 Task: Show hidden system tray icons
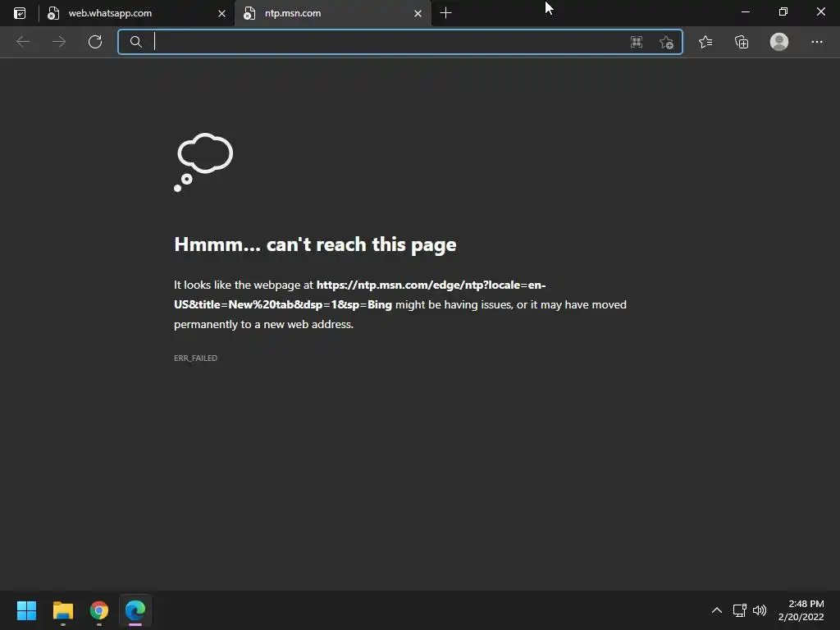tap(717, 610)
